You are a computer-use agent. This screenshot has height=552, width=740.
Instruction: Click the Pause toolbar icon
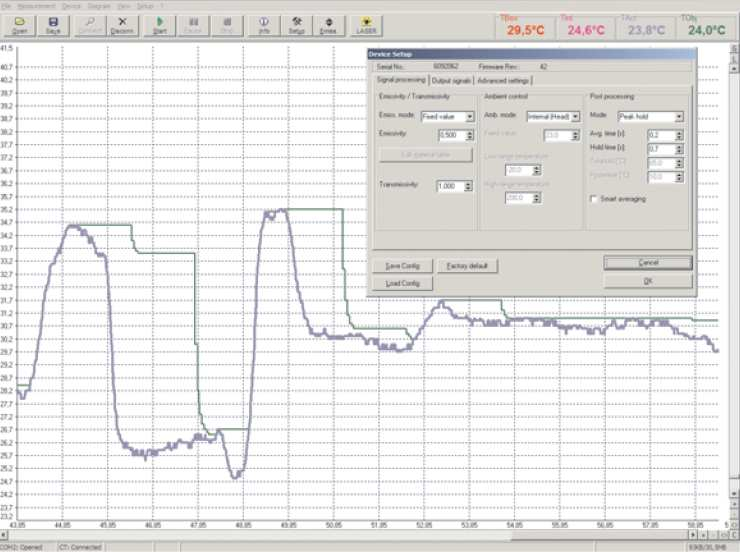(193, 25)
